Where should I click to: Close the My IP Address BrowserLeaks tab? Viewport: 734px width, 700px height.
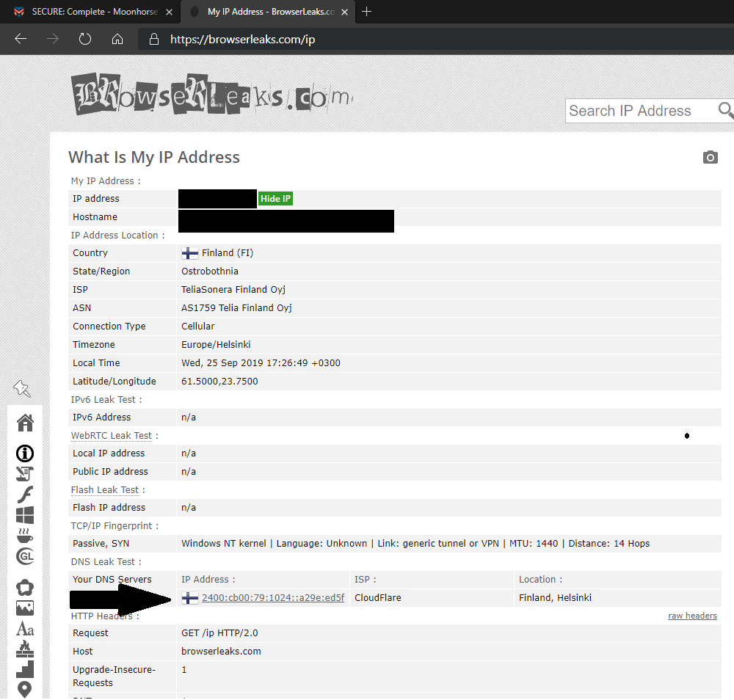[x=344, y=12]
